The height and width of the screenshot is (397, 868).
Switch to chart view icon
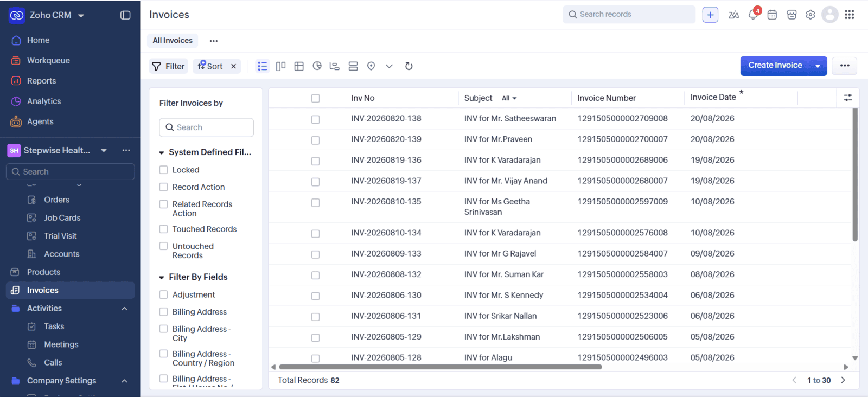[x=317, y=66]
